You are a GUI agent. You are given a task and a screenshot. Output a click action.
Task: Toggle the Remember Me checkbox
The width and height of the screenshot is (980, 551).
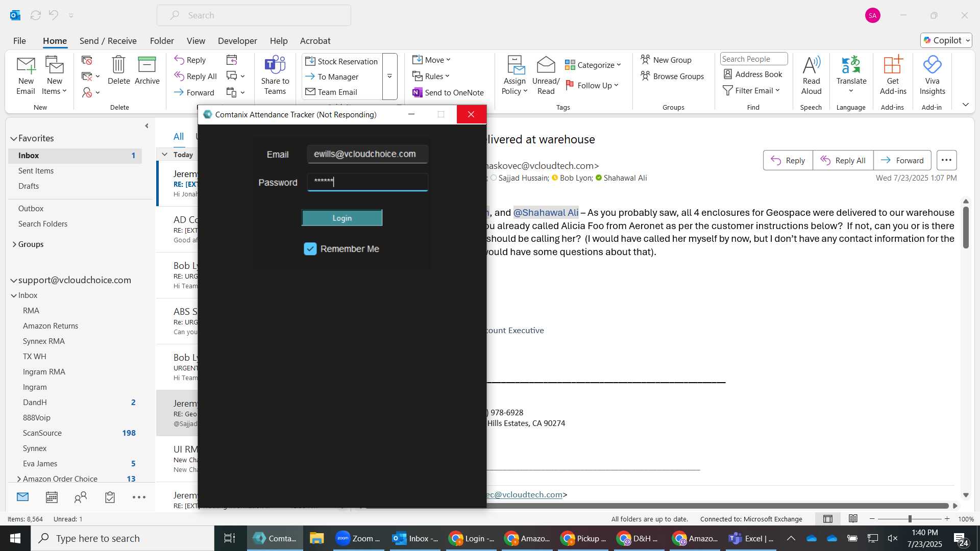click(x=310, y=249)
